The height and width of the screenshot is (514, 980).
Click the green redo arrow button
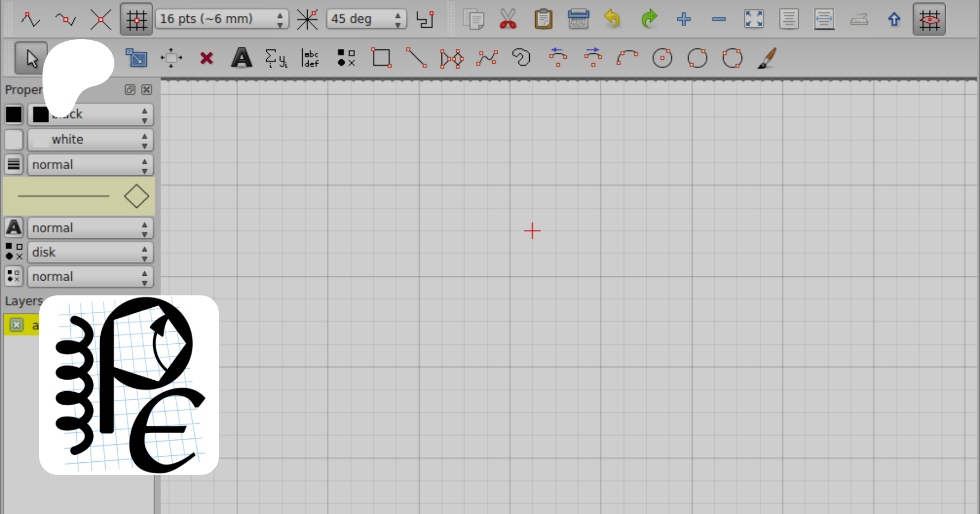tap(648, 19)
